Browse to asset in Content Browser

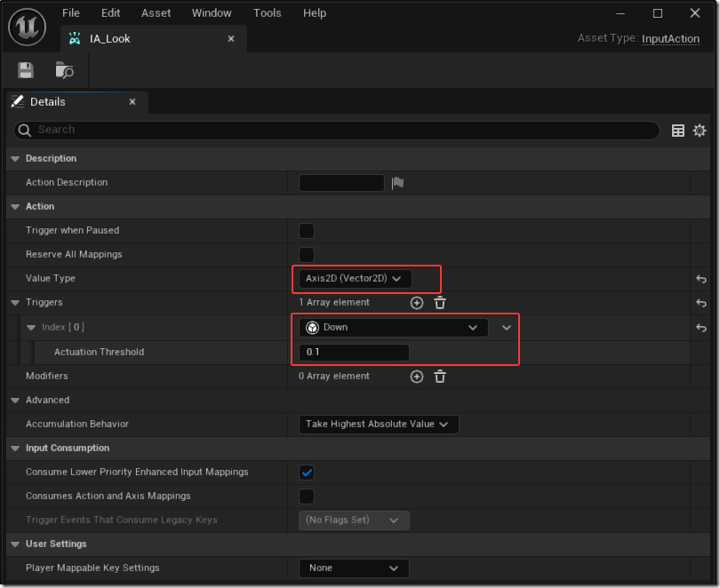tap(64, 70)
